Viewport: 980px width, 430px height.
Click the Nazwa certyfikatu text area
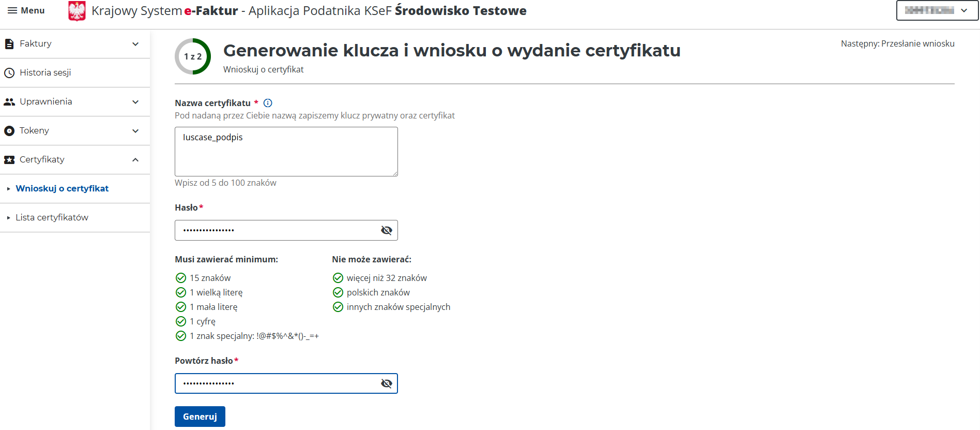(286, 152)
